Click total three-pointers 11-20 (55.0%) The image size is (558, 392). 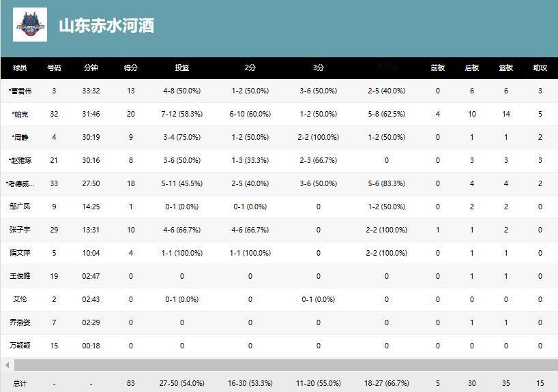[319, 383]
